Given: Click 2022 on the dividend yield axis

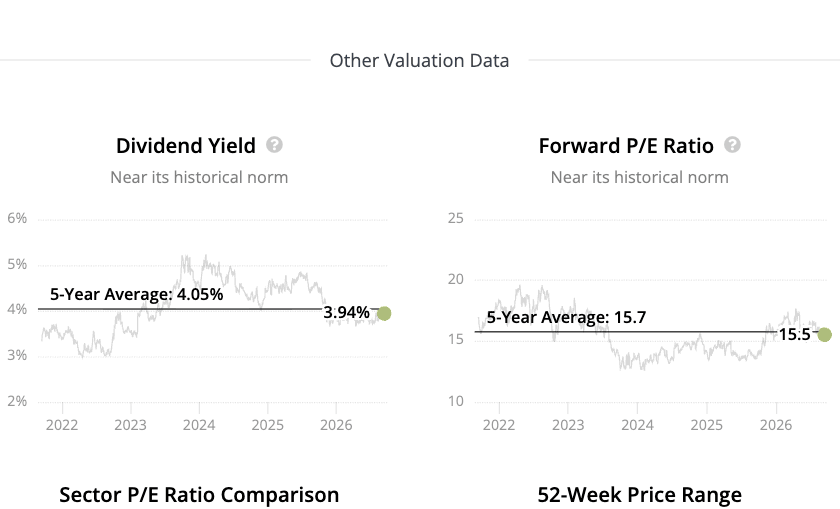Looking at the screenshot, I should pyautogui.click(x=62, y=425).
